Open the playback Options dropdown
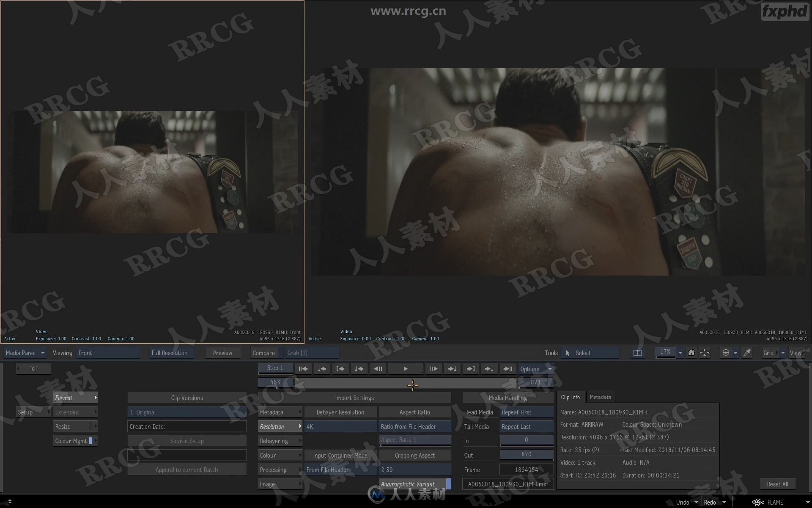812x508 pixels. click(536, 369)
